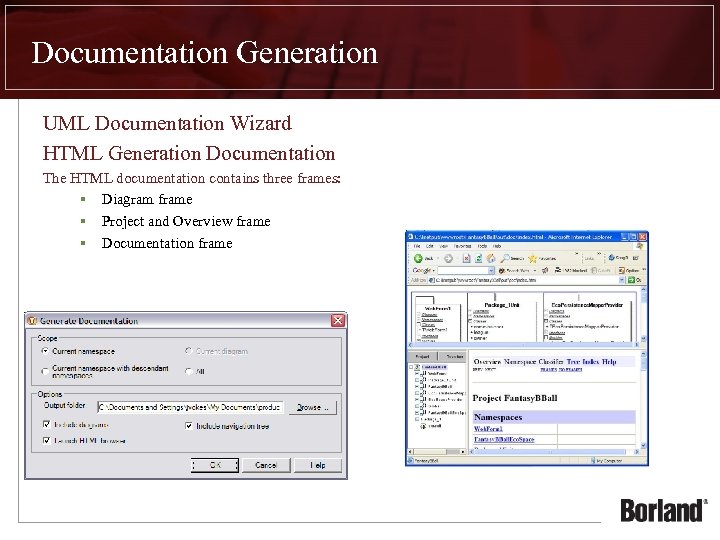Image resolution: width=720 pixels, height=540 pixels.
Task: Select the root node in project tree
Action: point(434,367)
